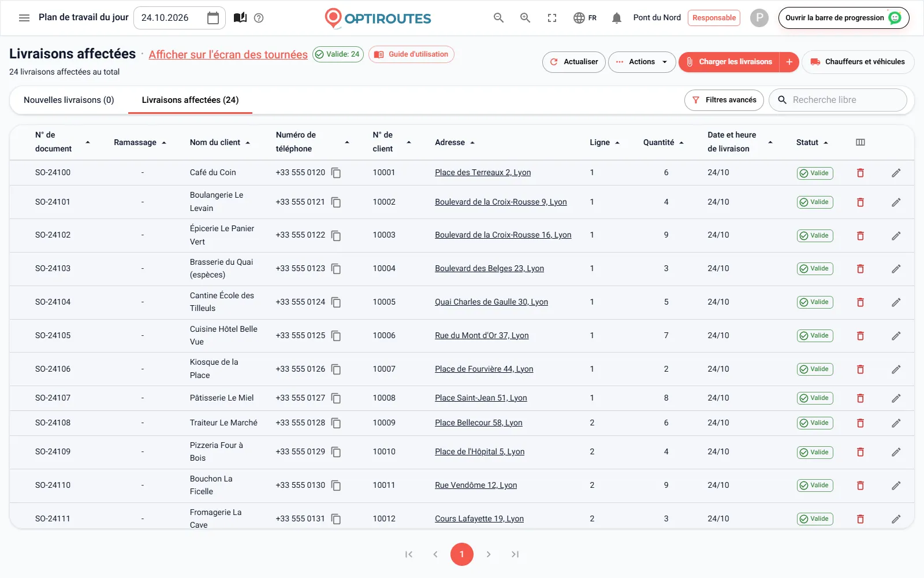Click Charger les livraisons button
Screen dimensions: 924x578
pos(729,62)
